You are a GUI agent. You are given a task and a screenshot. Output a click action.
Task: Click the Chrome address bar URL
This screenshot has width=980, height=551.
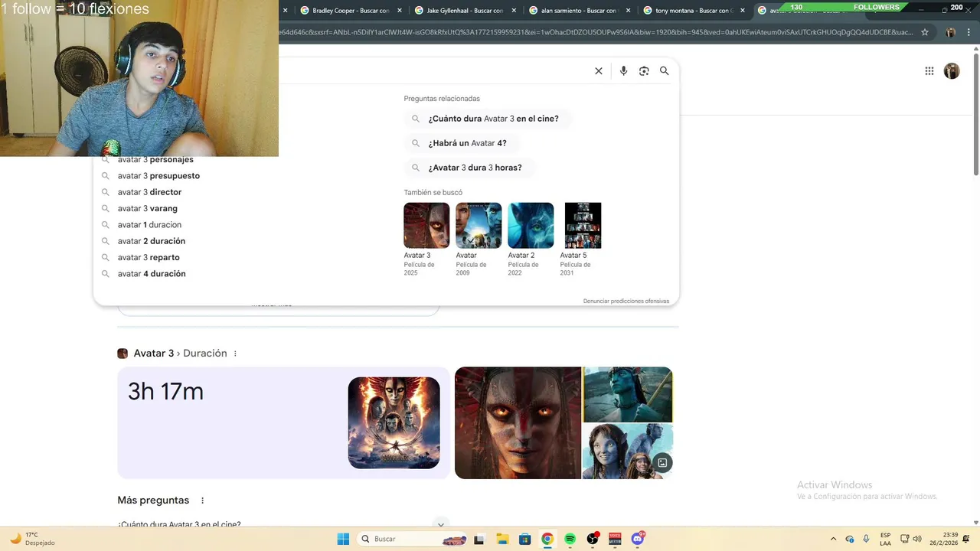coord(597,32)
